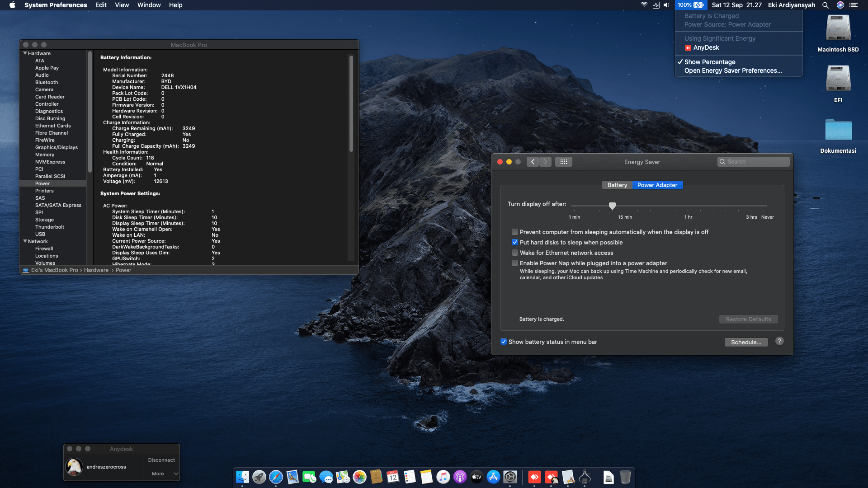The width and height of the screenshot is (868, 488).
Task: Click Schedule in Energy Saver
Action: click(746, 342)
